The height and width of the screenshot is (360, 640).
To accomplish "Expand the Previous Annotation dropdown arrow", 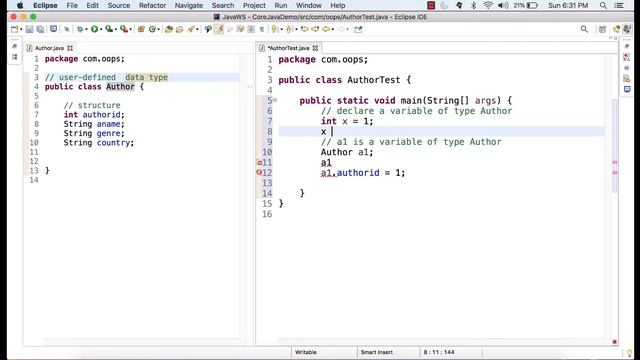I will (296, 29).
